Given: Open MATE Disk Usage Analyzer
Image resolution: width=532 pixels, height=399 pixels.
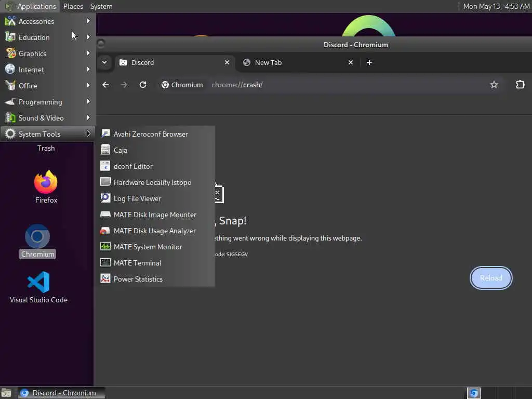Looking at the screenshot, I should (x=155, y=231).
